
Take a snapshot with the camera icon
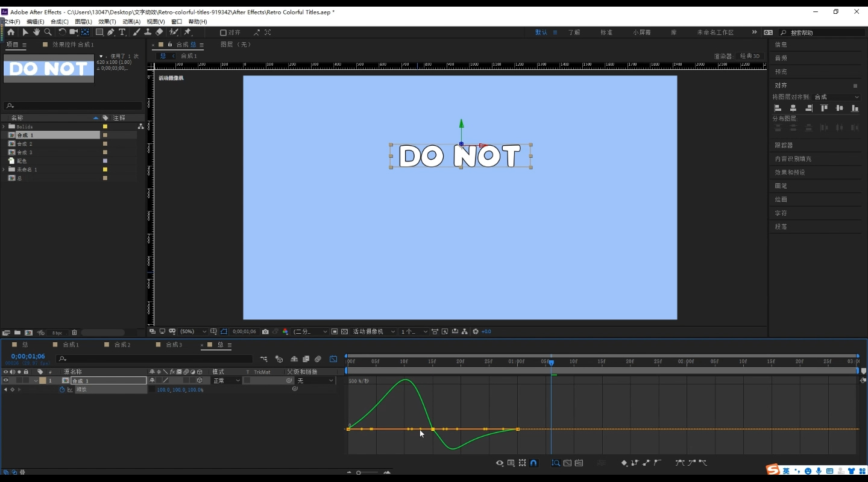click(265, 331)
